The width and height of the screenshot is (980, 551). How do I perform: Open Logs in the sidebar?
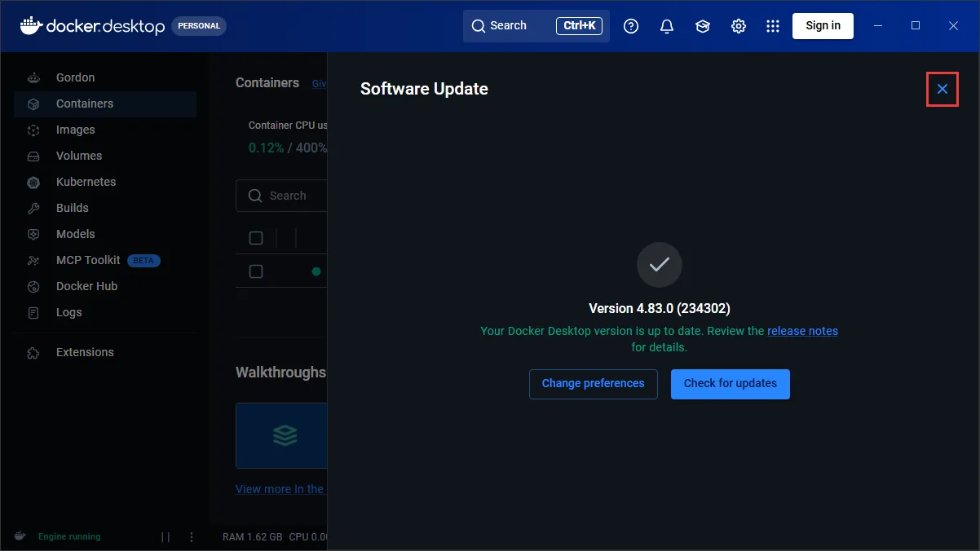105,313
